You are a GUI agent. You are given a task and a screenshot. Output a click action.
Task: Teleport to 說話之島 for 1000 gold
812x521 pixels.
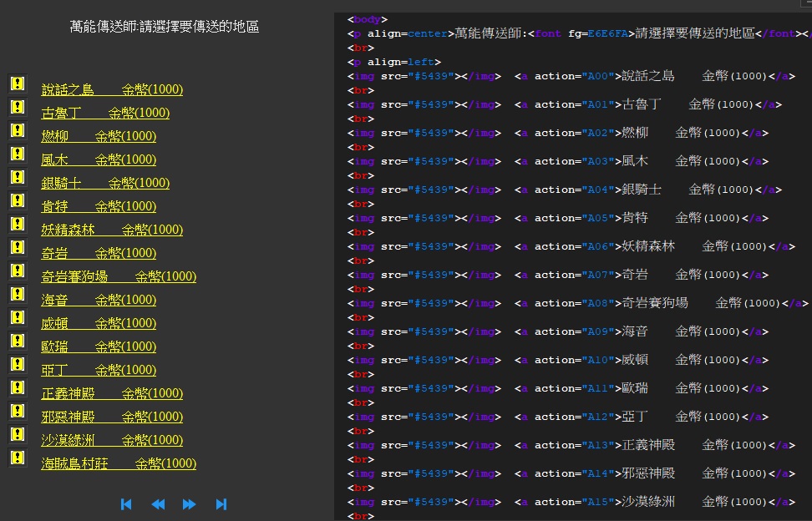click(x=112, y=89)
